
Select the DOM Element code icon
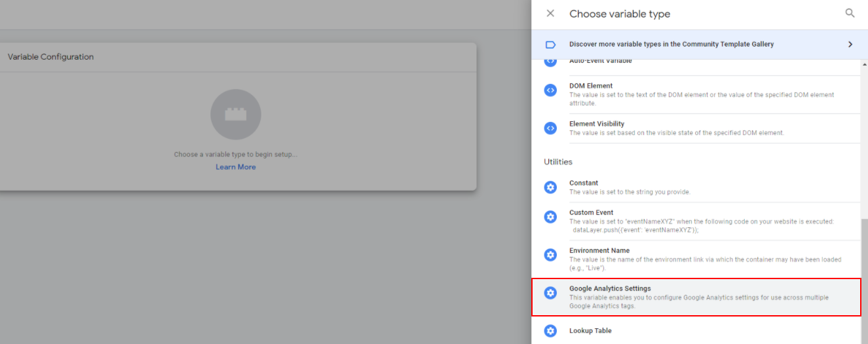click(550, 90)
